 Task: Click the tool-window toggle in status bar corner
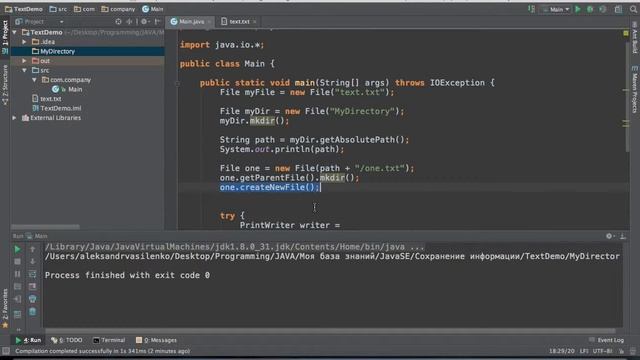coord(5,351)
